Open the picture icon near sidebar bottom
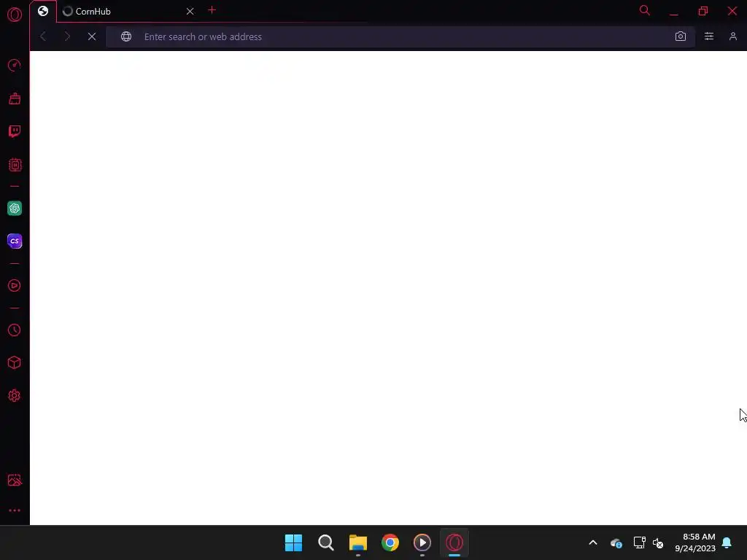Viewport: 747px width, 560px height. tap(15, 480)
